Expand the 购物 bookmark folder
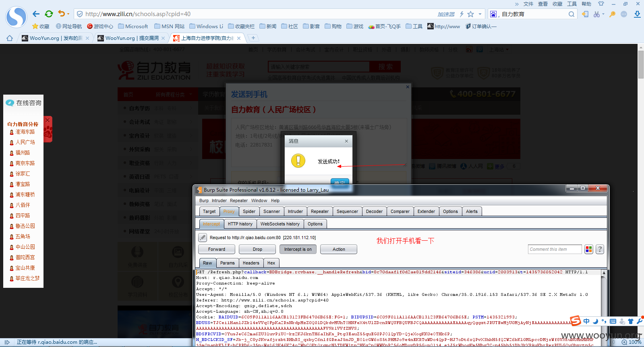Viewport: 644px width, 347px height. [333, 26]
